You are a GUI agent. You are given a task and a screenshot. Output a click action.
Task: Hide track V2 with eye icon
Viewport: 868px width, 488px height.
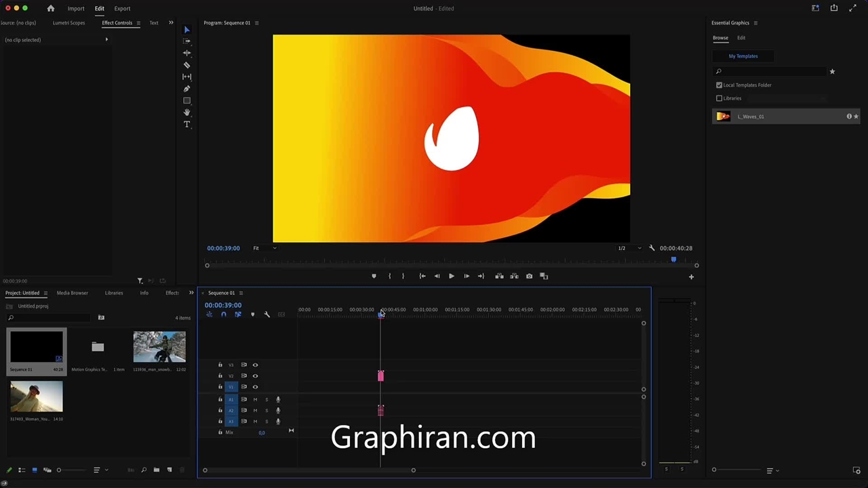255,375
